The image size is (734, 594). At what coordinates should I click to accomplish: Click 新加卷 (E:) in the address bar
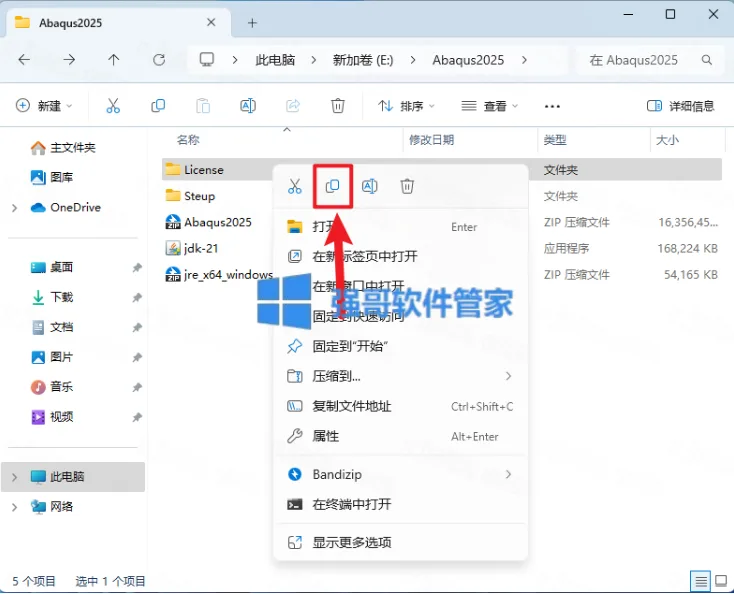[363, 60]
